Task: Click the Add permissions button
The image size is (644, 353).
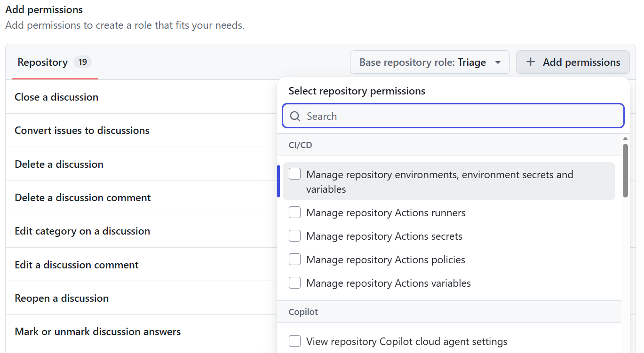Action: coord(572,62)
